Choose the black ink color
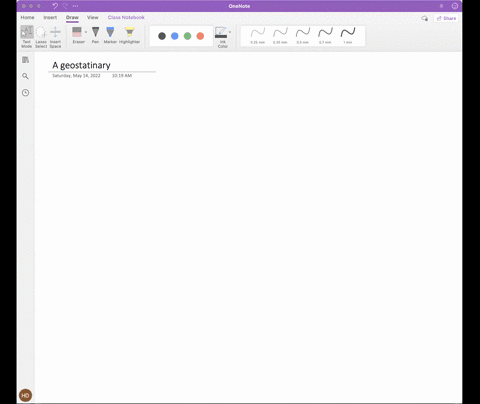This screenshot has width=480, height=404. click(x=162, y=36)
